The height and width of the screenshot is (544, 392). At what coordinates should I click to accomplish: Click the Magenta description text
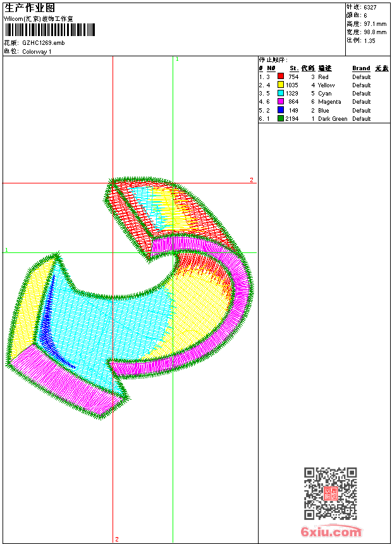pyautogui.click(x=329, y=102)
